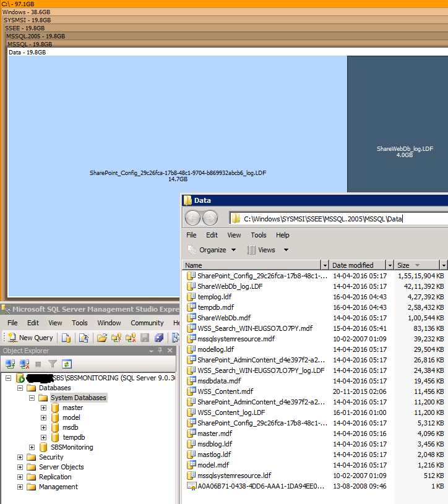Expand the Server Objects folder node

coord(20,467)
